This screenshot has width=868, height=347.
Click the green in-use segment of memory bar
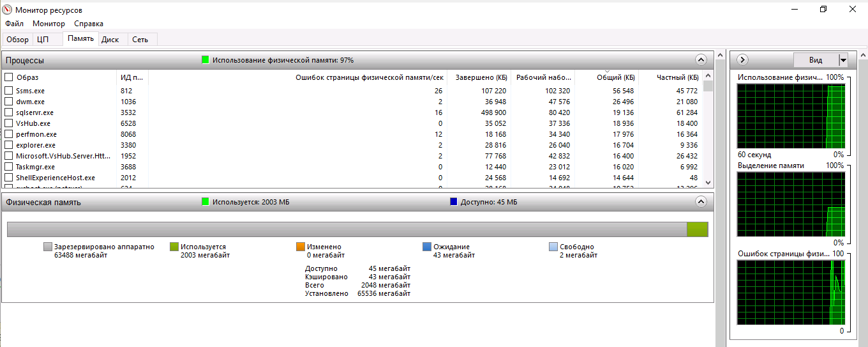click(697, 229)
